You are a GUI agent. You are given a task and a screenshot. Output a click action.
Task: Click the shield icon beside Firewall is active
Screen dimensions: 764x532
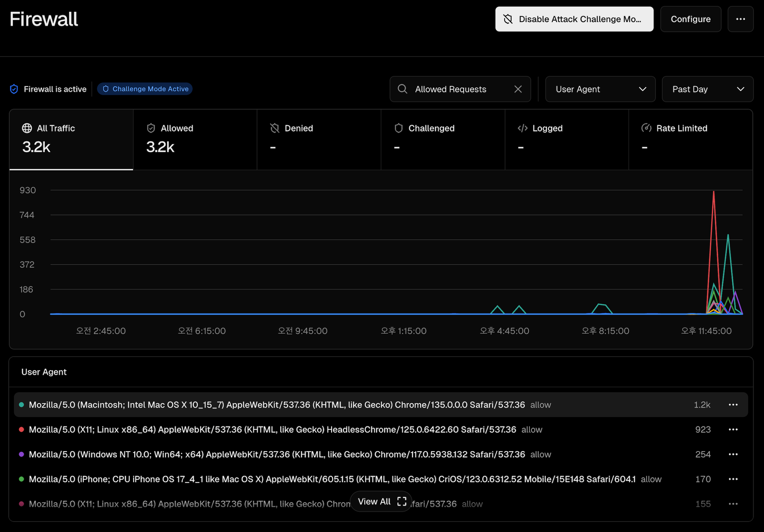point(14,89)
